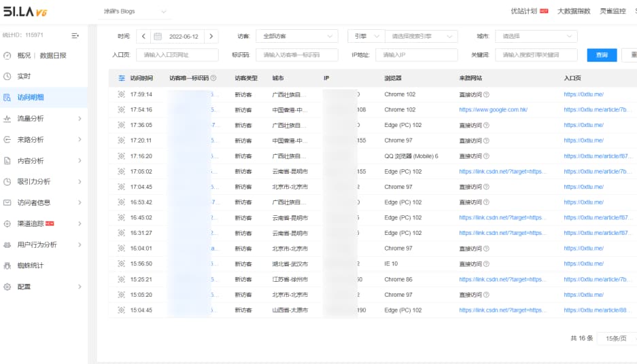Click help icon next to 访客唯一标识码 header

pyautogui.click(x=213, y=78)
